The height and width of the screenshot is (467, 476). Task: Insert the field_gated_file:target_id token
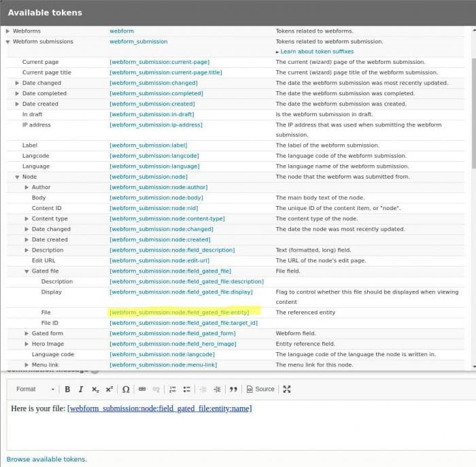point(184,323)
